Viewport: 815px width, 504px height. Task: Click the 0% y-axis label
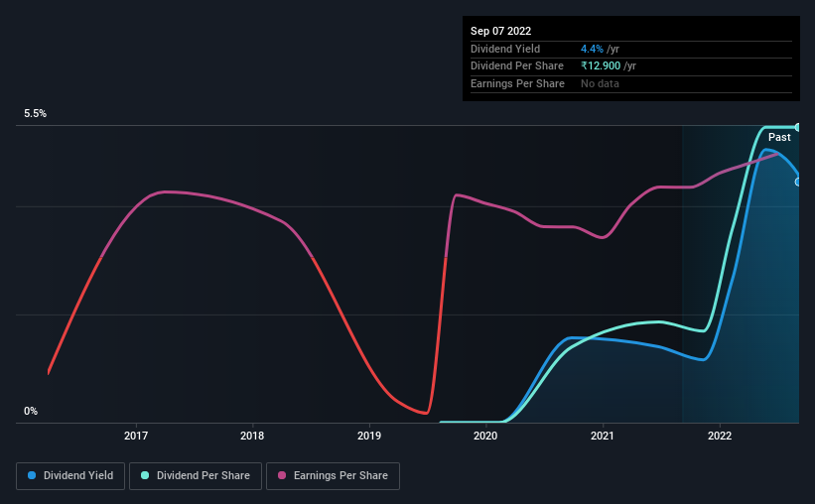(31, 411)
